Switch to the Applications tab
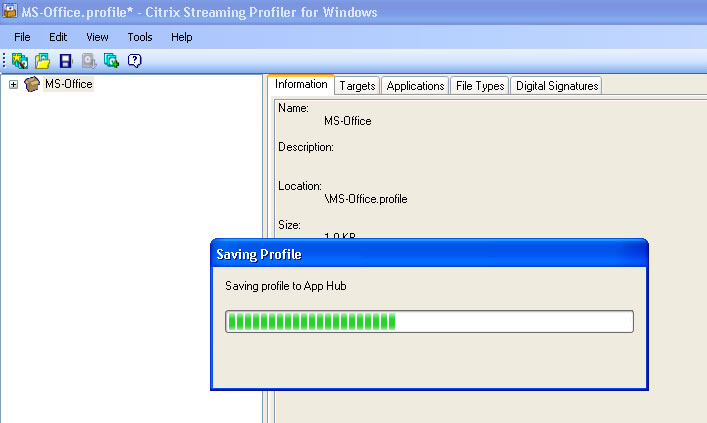707x423 pixels. click(x=415, y=86)
